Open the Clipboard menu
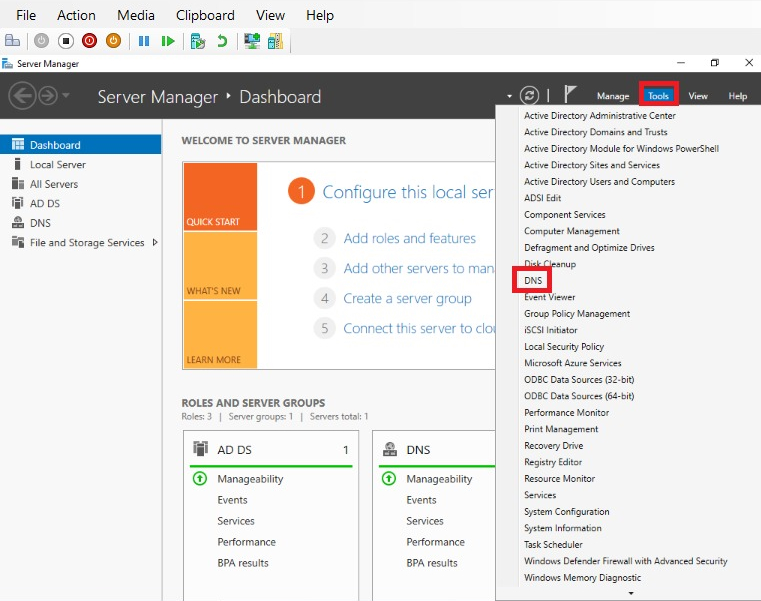Viewport: 761px width, 601px height. coord(205,16)
